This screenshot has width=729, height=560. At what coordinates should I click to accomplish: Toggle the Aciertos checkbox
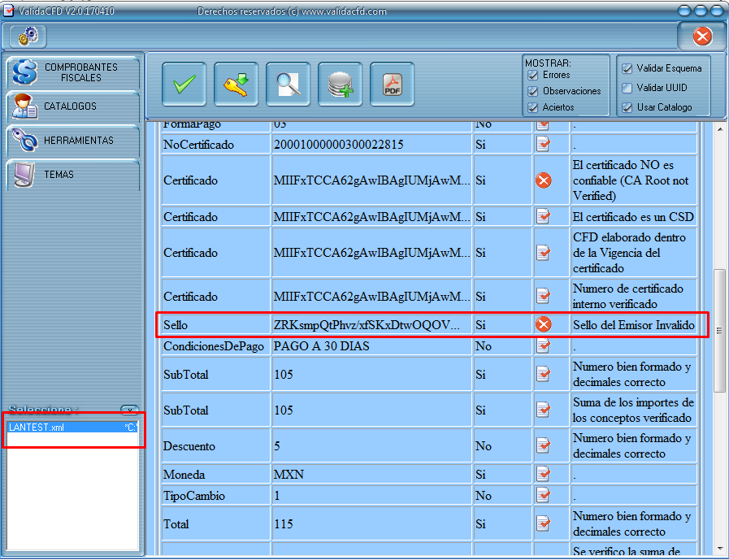533,107
